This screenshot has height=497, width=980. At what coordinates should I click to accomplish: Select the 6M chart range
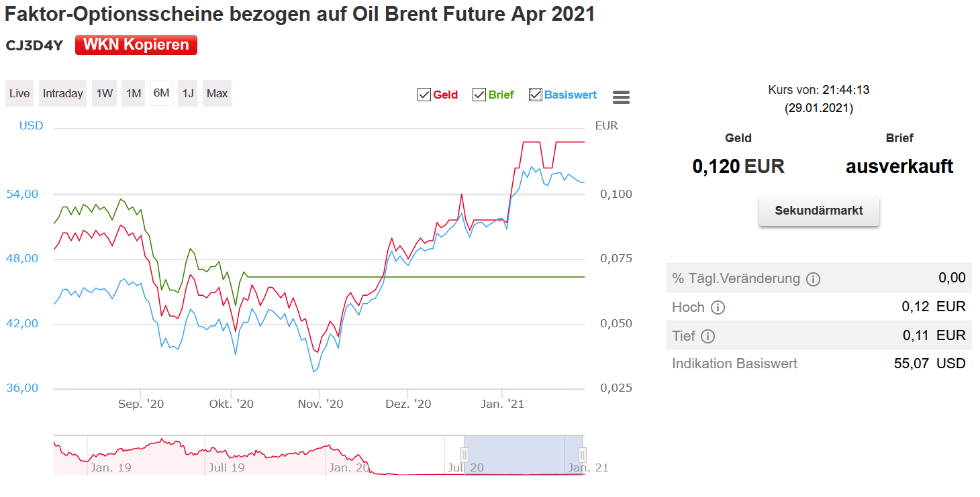[161, 93]
